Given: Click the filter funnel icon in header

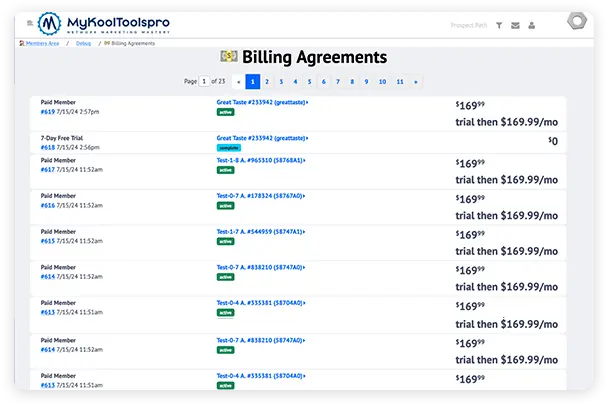Looking at the screenshot, I should coord(500,25).
